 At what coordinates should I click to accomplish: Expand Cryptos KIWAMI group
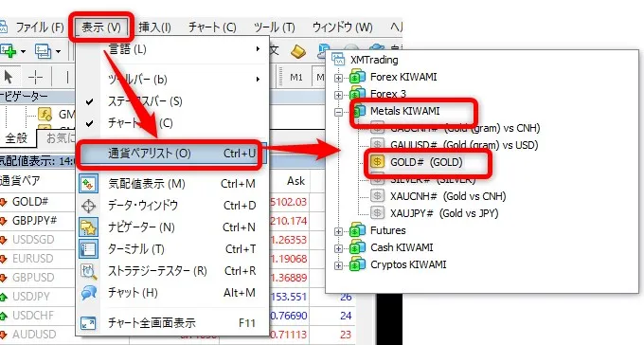tap(338, 265)
